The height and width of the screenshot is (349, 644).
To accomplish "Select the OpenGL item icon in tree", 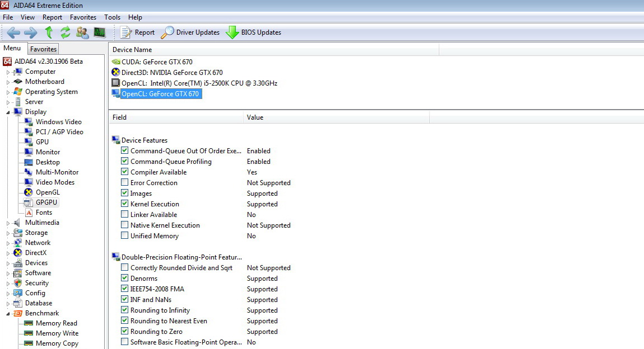I will point(29,192).
